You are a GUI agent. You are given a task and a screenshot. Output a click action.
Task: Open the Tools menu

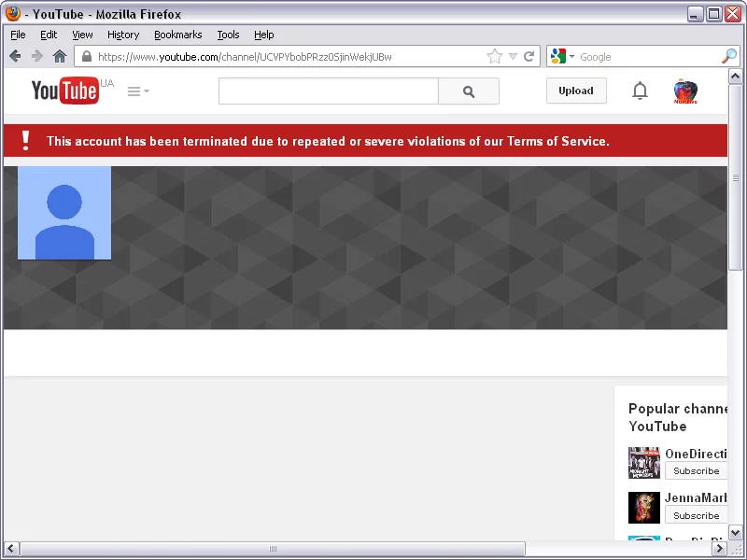point(228,35)
